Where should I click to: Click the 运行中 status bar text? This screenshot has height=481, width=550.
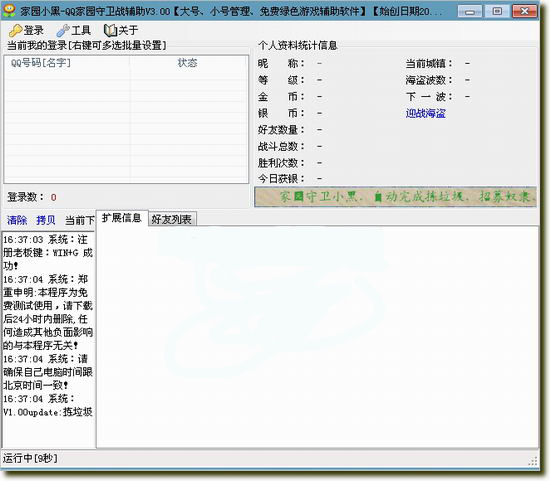coord(30,458)
